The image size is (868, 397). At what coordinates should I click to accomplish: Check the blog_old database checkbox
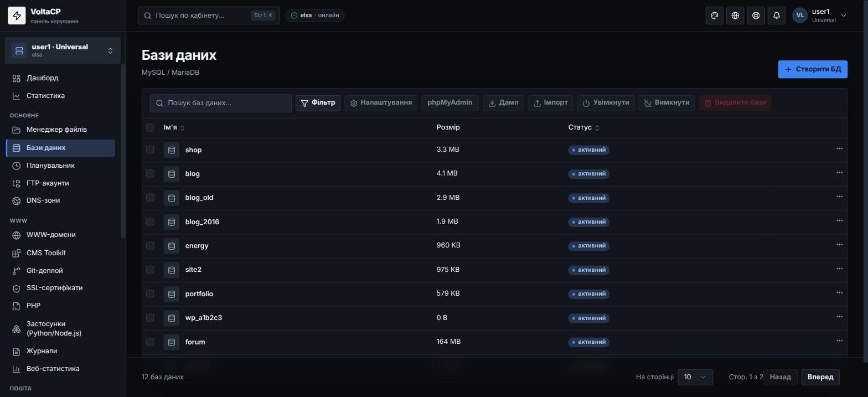click(x=150, y=197)
